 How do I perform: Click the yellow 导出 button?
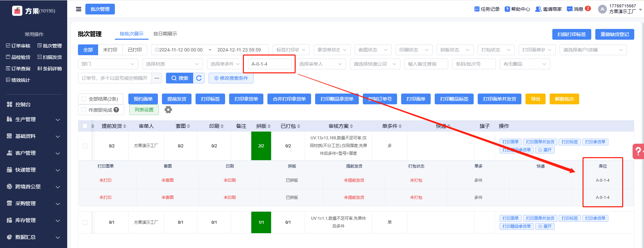click(x=535, y=99)
